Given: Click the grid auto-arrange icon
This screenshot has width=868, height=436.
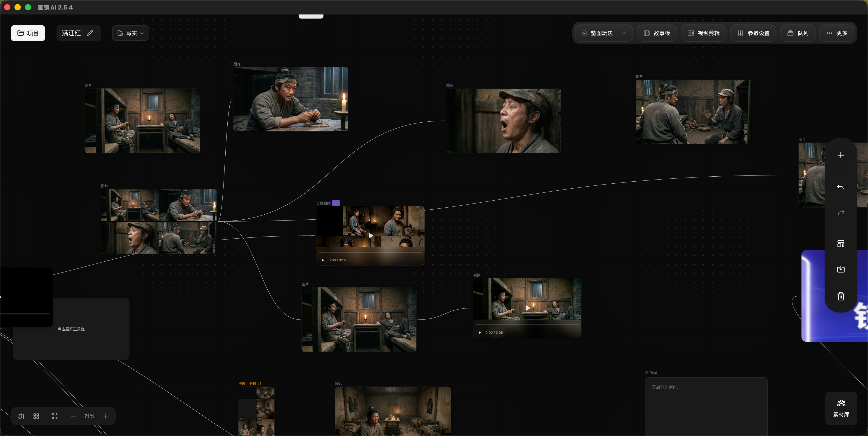Looking at the screenshot, I should click(36, 416).
